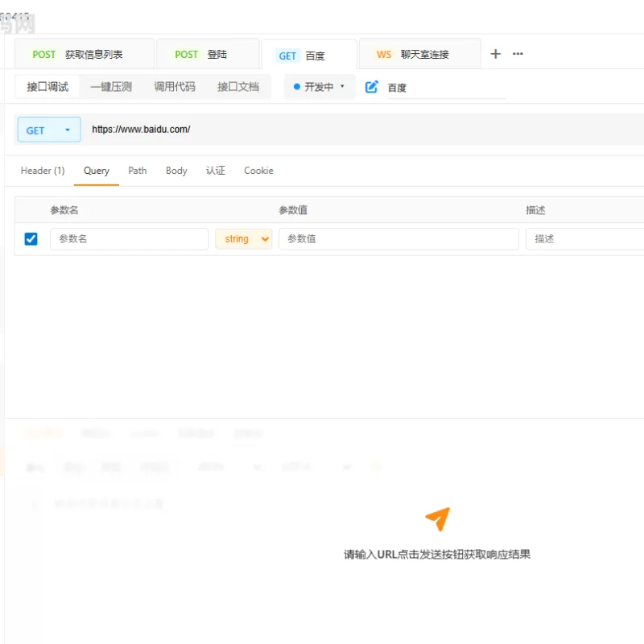Toggle the query parameter row checkbox
The width and height of the screenshot is (644, 644).
click(31, 239)
